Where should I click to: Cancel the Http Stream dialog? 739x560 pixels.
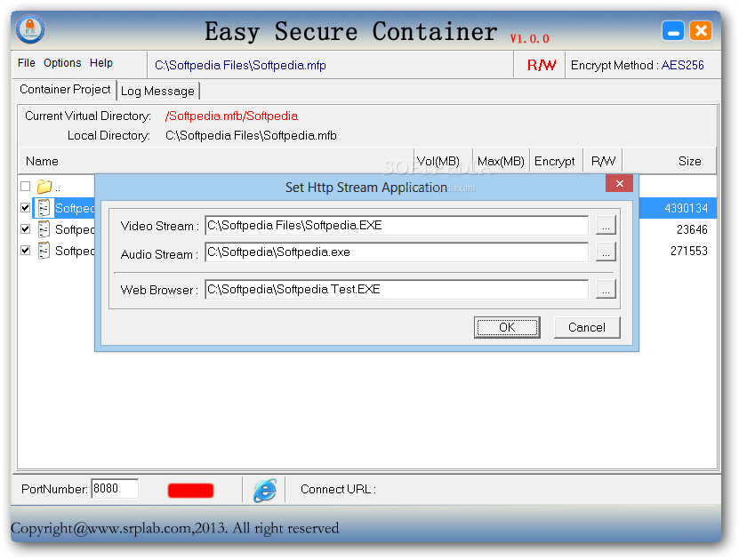[587, 327]
